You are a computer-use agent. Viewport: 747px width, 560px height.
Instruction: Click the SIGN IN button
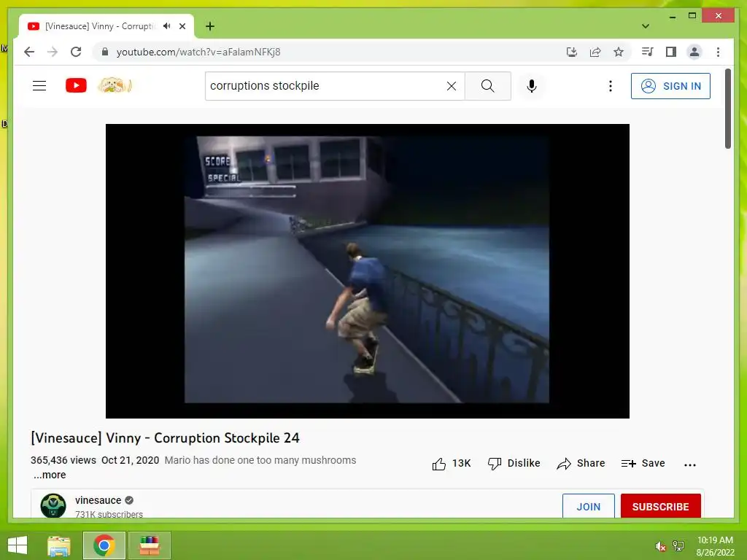670,86
